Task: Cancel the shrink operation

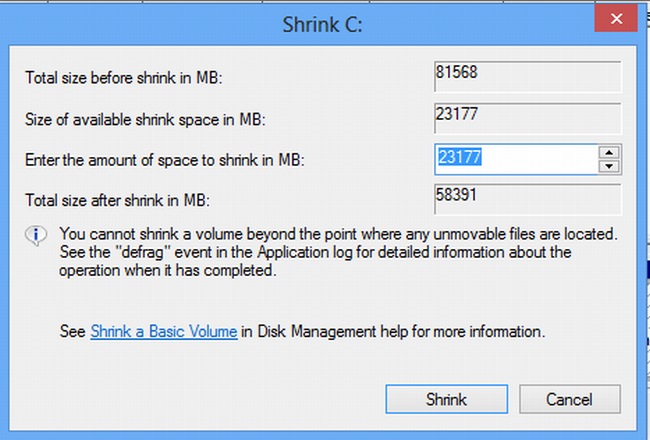Action: coord(569,400)
